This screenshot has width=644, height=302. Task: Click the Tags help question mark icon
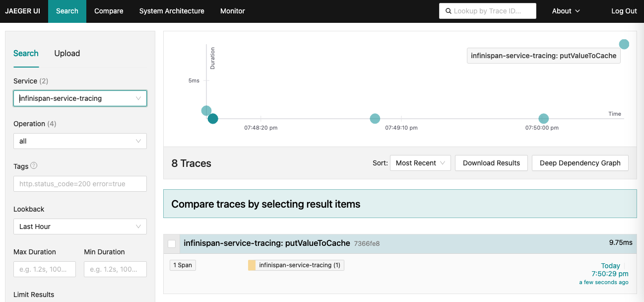coord(33,166)
